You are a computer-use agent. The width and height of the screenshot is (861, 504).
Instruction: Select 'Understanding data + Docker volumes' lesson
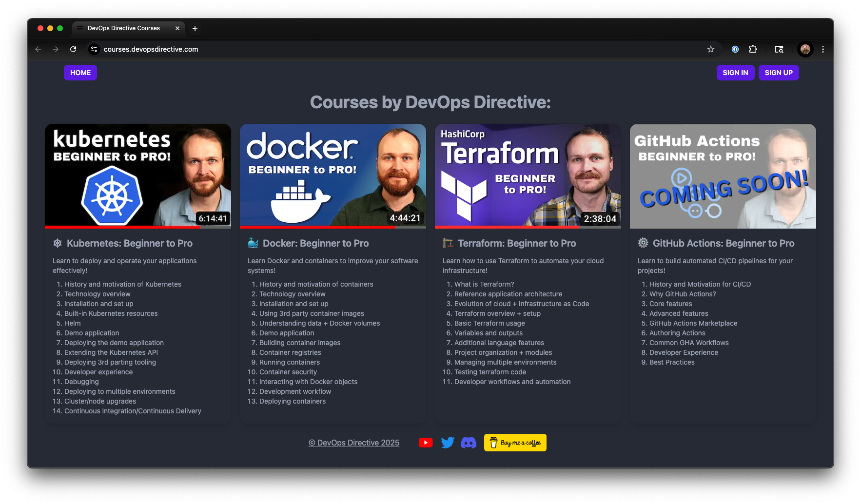[x=320, y=323]
